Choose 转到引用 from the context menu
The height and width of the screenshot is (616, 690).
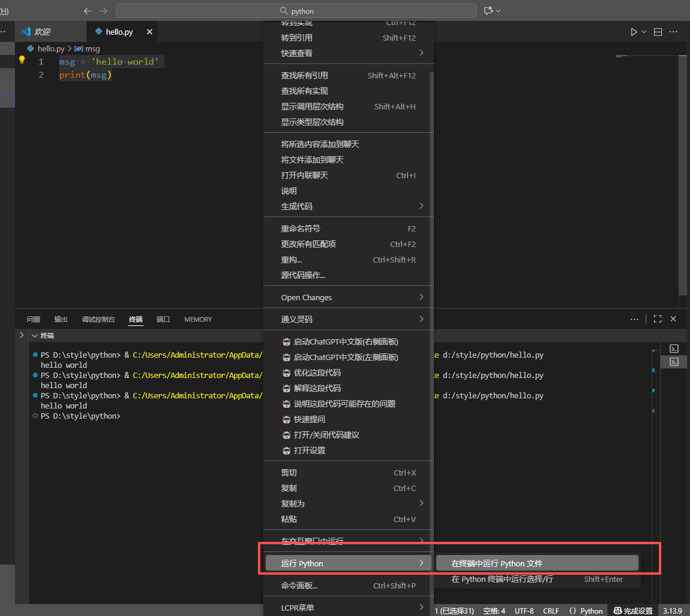point(348,38)
